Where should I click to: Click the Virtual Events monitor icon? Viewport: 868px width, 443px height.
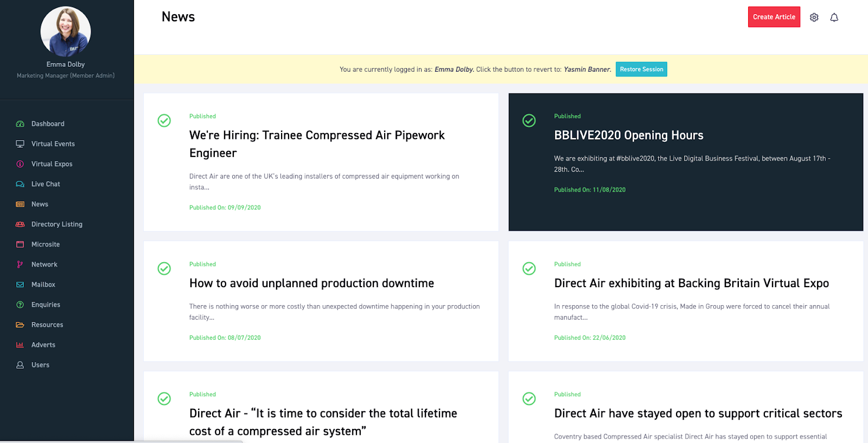[x=20, y=144]
